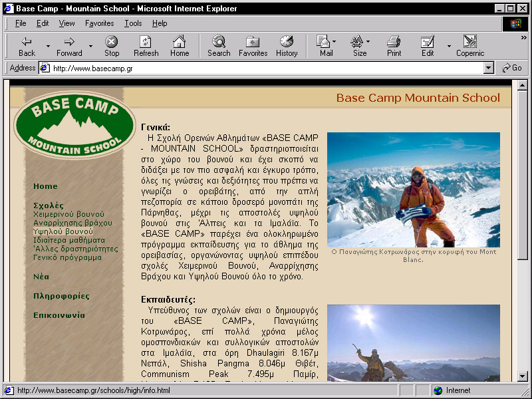This screenshot has width=532, height=399.
Task: Open the Edit button dropdown arrow
Action: (449, 46)
